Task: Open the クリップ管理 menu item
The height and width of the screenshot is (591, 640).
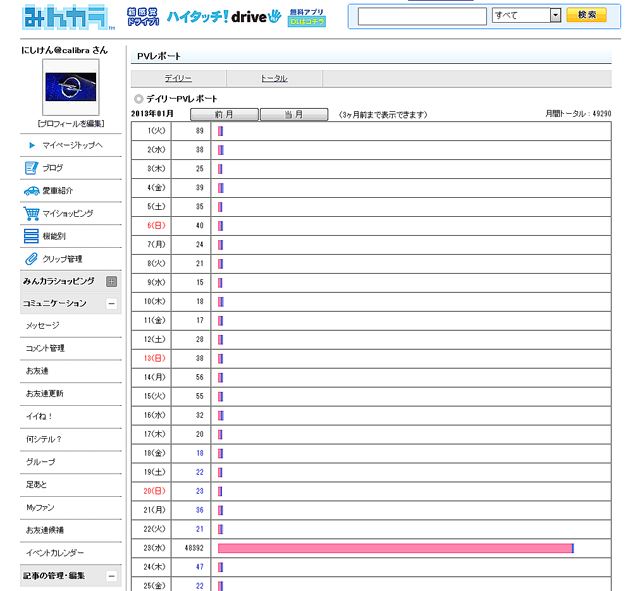Action: (62, 259)
